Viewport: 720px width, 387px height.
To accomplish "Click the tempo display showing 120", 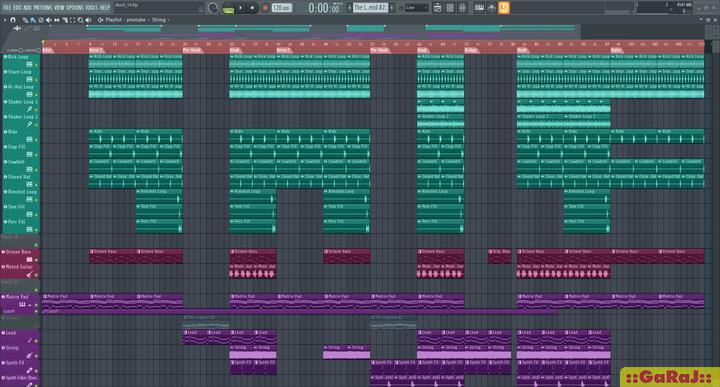I will 281,8.
